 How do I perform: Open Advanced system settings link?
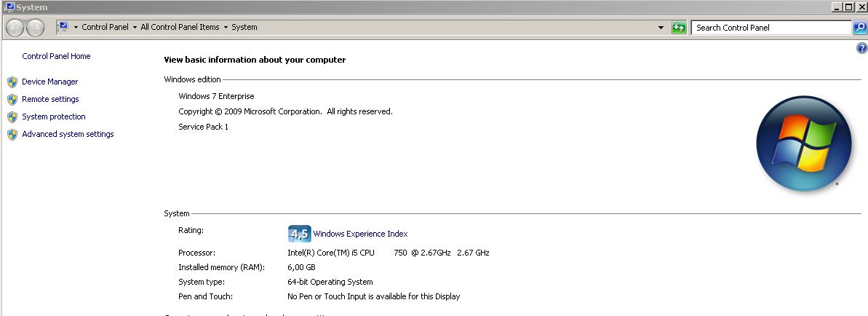[68, 134]
